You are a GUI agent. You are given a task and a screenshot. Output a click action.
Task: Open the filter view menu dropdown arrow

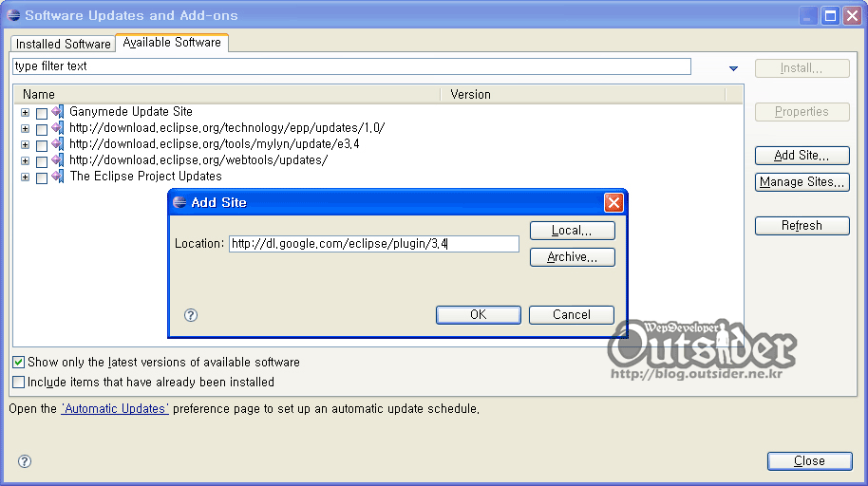733,68
